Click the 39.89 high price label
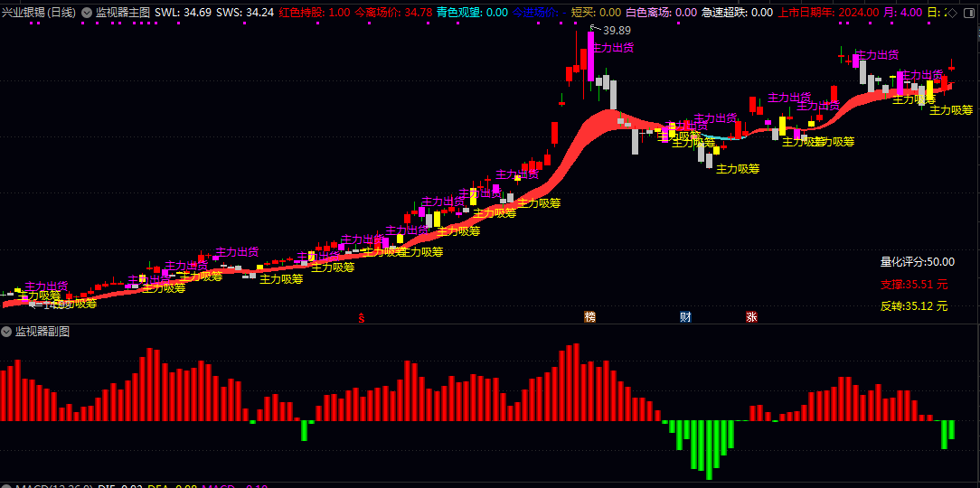 617,30
